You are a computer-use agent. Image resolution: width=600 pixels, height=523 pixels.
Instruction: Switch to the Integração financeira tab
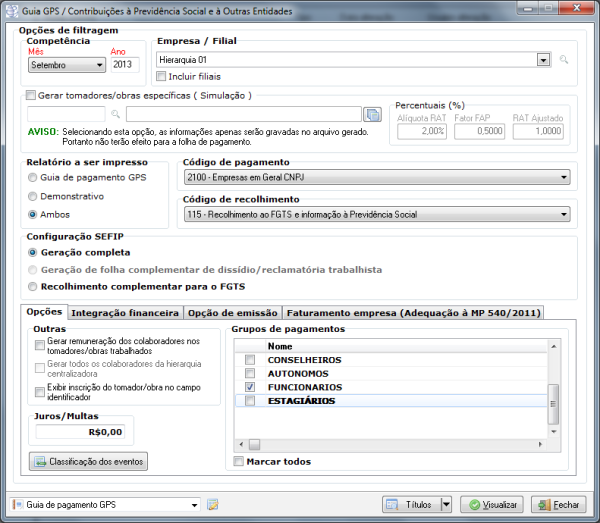point(125,313)
